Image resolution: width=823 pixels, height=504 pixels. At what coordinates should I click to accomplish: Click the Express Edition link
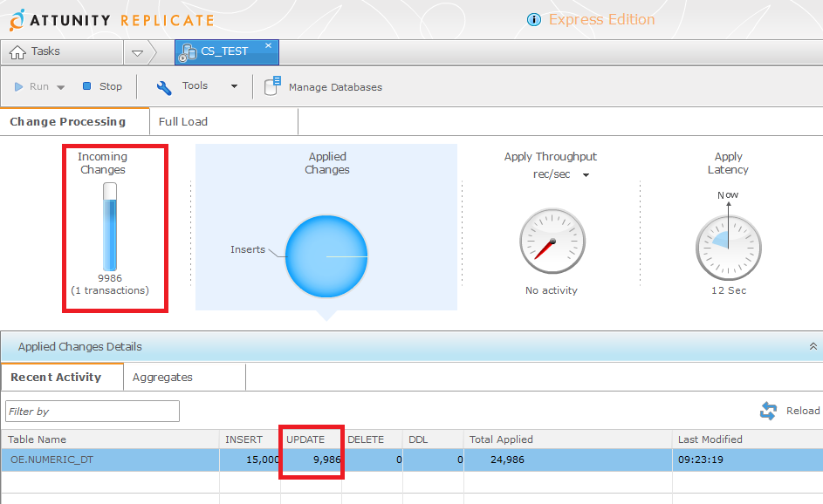pyautogui.click(x=601, y=19)
